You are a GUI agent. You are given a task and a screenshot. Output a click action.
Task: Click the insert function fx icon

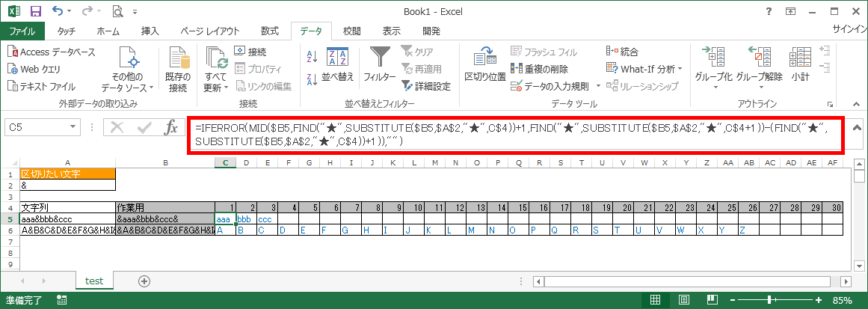point(172,128)
